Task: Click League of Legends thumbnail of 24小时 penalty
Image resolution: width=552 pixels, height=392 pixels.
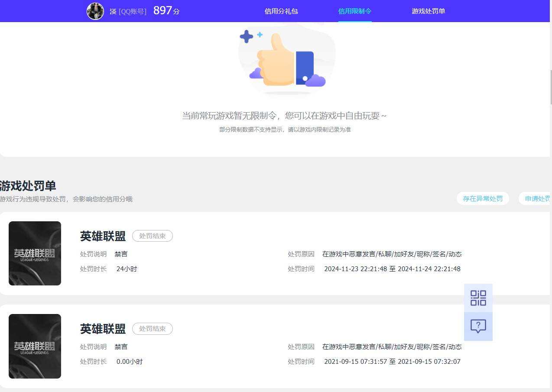Action: pyautogui.click(x=35, y=253)
